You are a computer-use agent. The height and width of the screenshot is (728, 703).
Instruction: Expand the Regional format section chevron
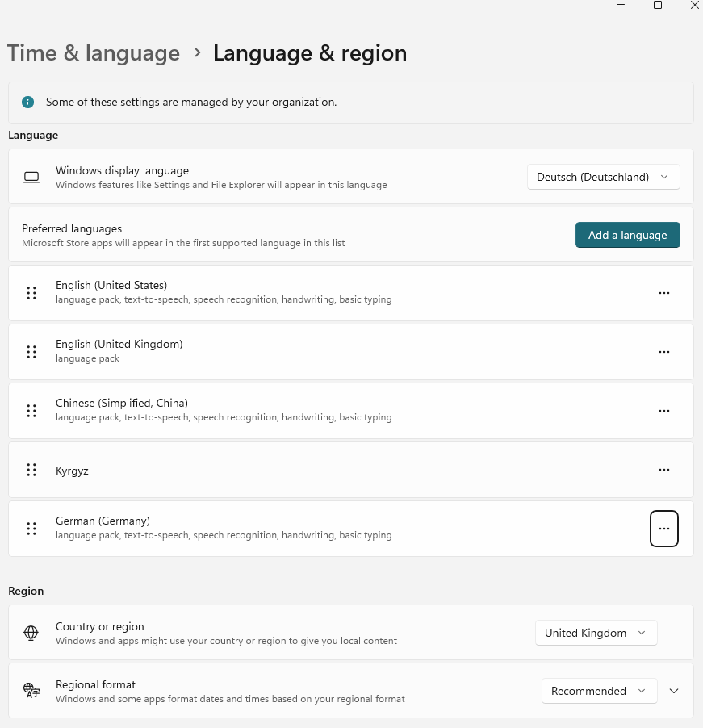(x=674, y=691)
